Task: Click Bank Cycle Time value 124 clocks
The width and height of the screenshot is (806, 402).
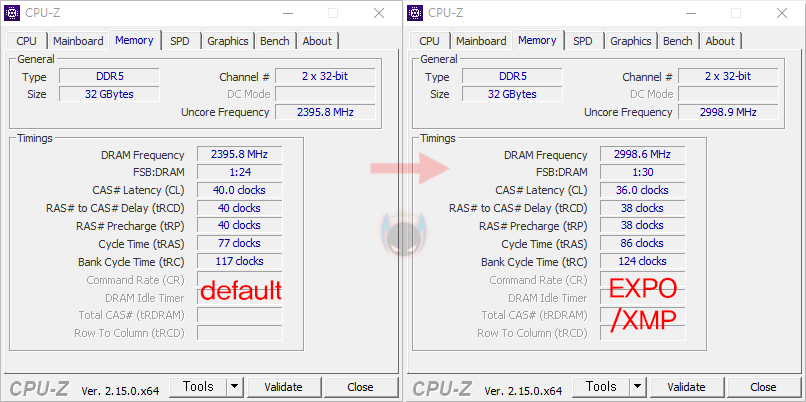Action: pyautogui.click(x=643, y=261)
